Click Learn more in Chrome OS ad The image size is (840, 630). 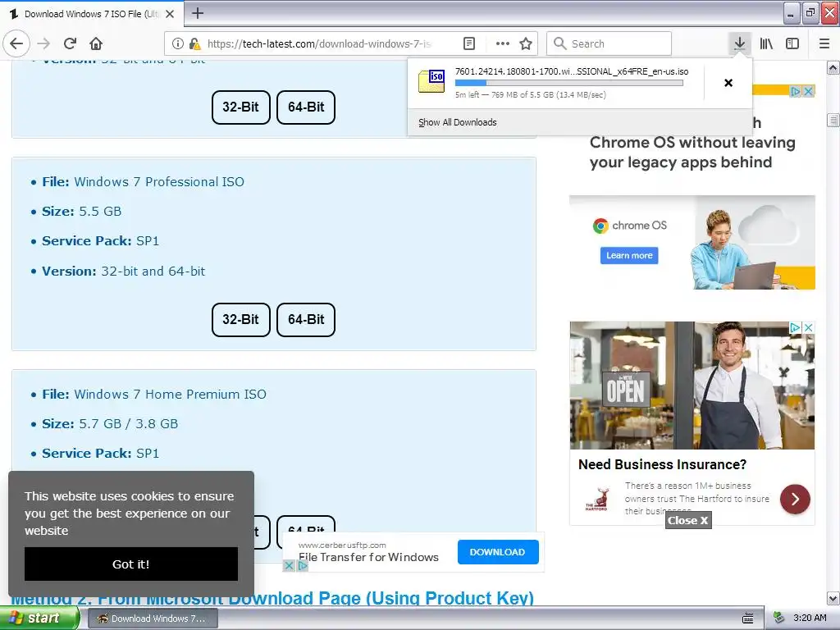point(629,256)
